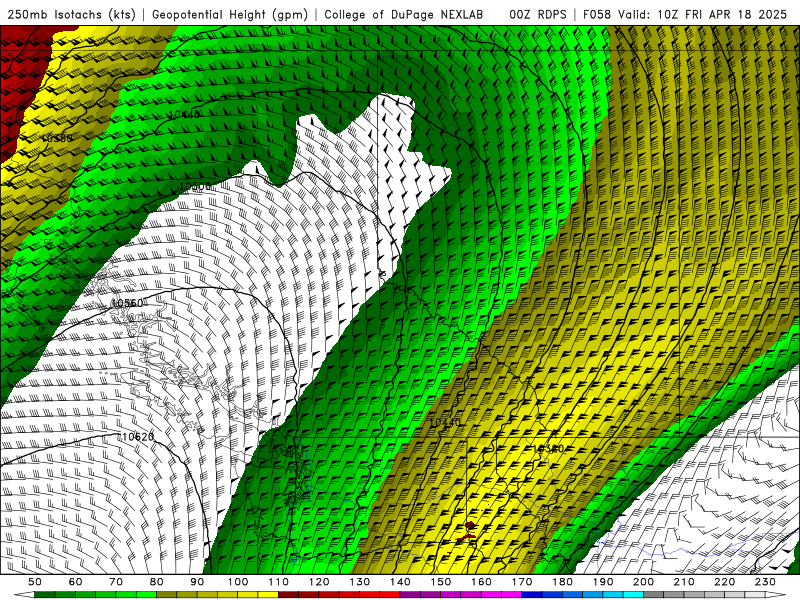Click the 220 value on the color scale
Screen dimensions: 800x600
[725, 582]
